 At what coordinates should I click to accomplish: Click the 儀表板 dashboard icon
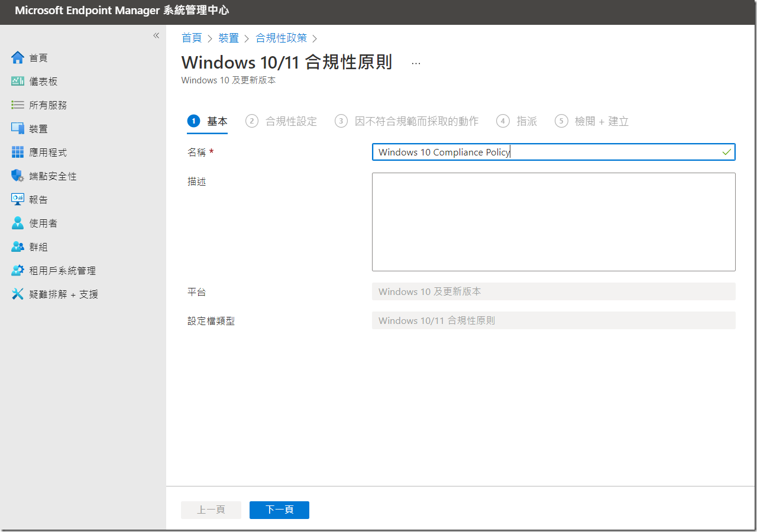coord(18,82)
